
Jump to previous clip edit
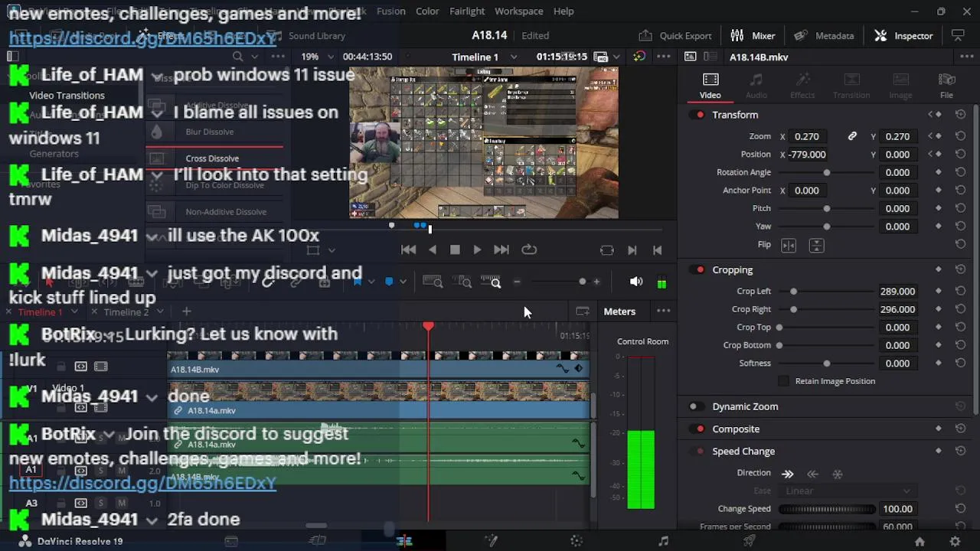[657, 250]
